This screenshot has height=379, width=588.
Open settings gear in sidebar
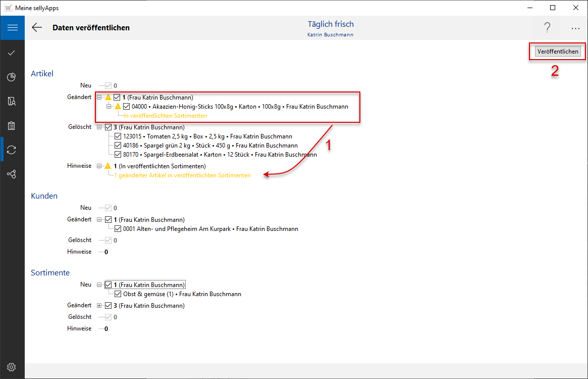click(x=12, y=367)
